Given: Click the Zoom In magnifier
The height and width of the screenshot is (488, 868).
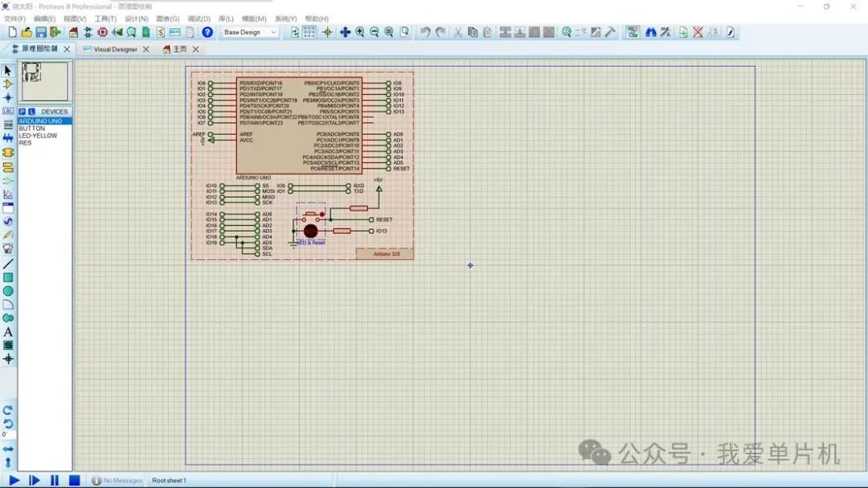Looking at the screenshot, I should [x=360, y=32].
